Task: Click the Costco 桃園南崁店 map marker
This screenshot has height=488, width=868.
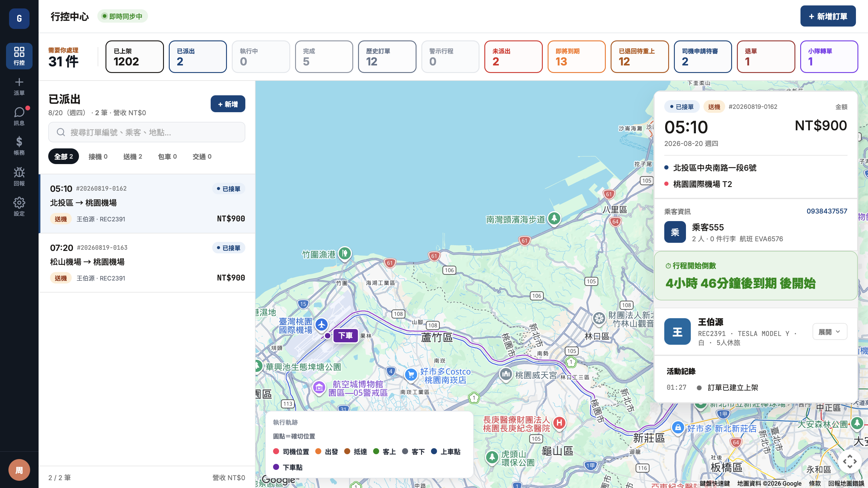Action: tap(411, 374)
